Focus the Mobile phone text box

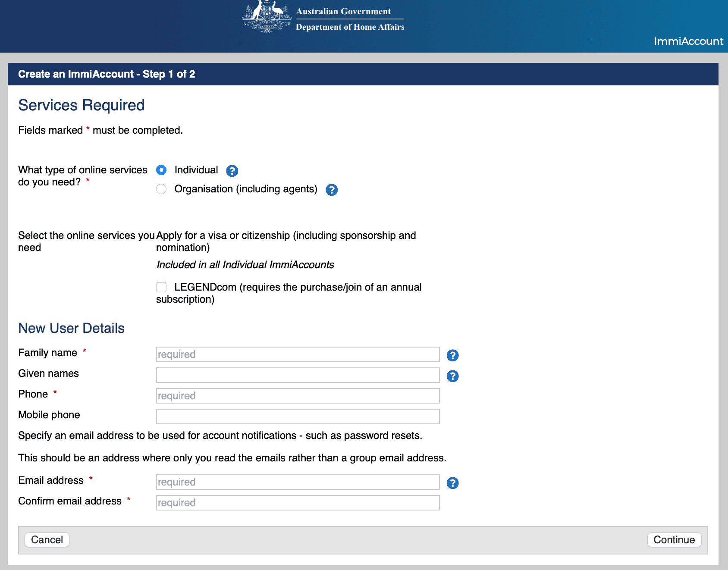pos(298,417)
